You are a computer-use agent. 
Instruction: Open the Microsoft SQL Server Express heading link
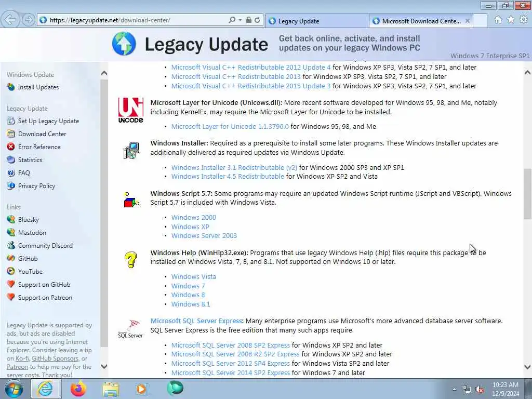coord(196,321)
